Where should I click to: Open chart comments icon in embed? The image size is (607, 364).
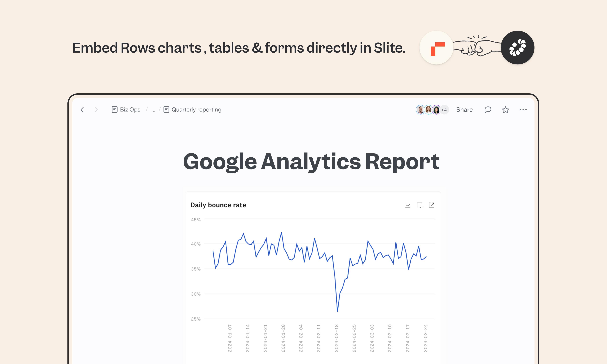tap(420, 205)
